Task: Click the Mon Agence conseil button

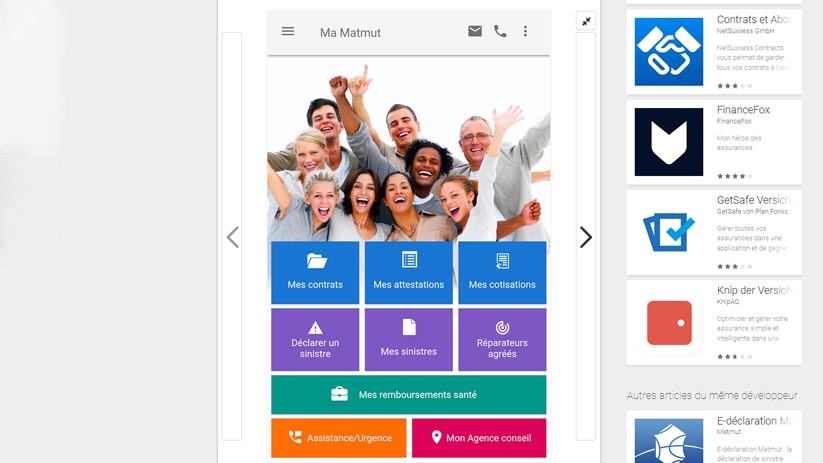Action: [x=479, y=438]
